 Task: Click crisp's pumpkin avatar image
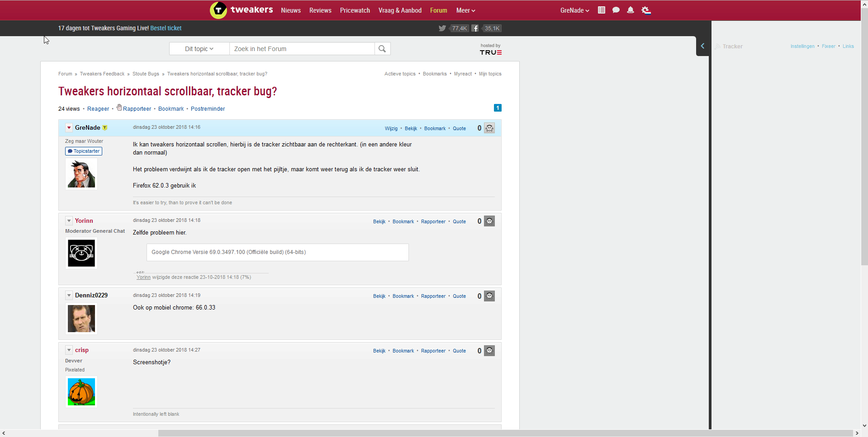point(81,392)
